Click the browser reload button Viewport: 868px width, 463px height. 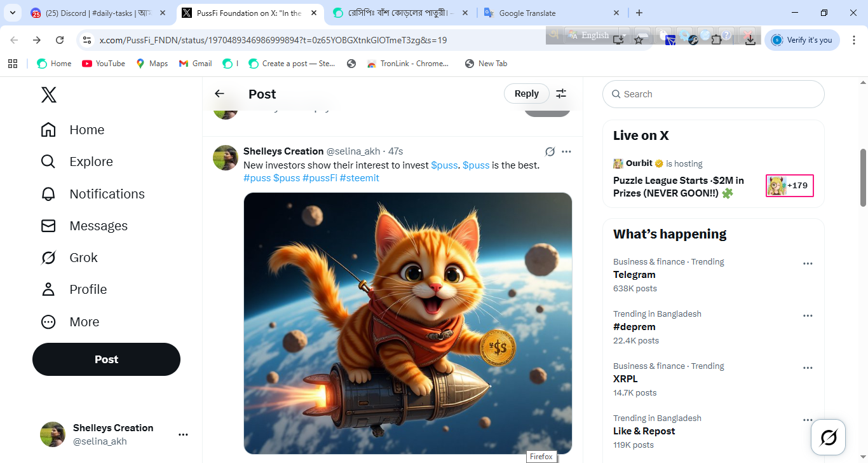coord(60,40)
